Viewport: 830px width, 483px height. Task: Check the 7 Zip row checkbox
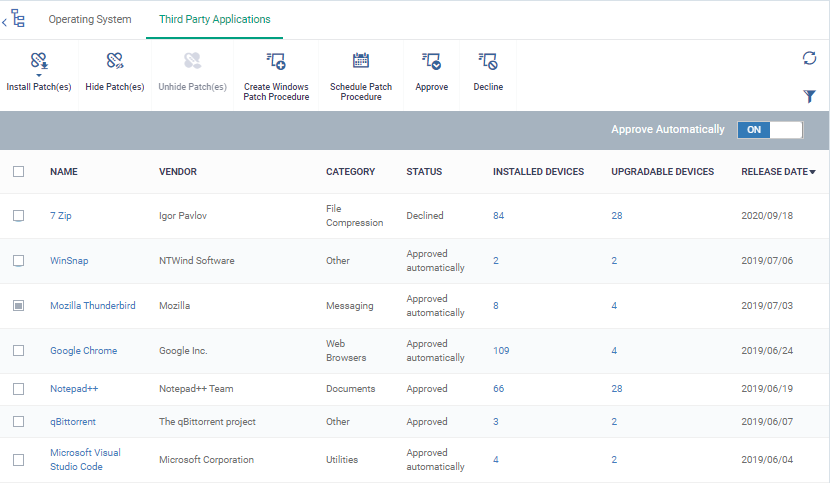(x=19, y=216)
